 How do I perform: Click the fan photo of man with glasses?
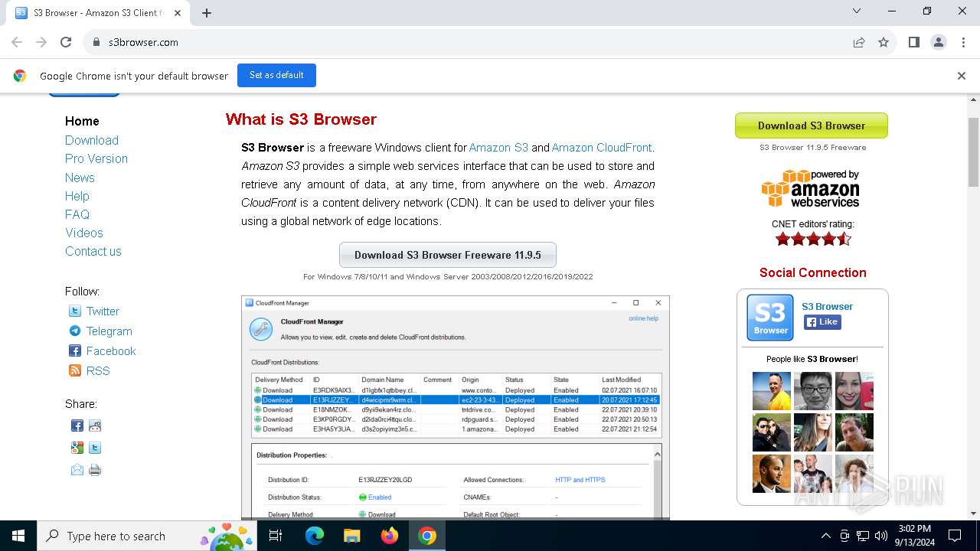(812, 391)
